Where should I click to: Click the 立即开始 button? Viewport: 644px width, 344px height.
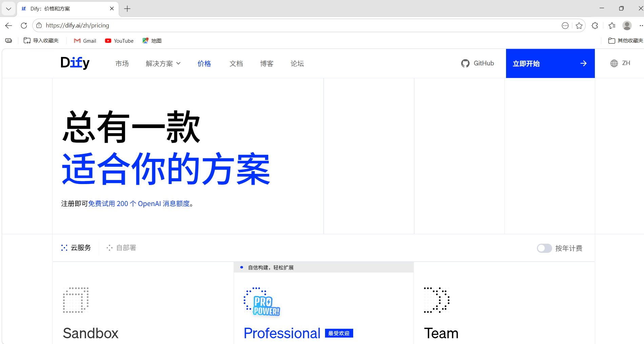550,63
